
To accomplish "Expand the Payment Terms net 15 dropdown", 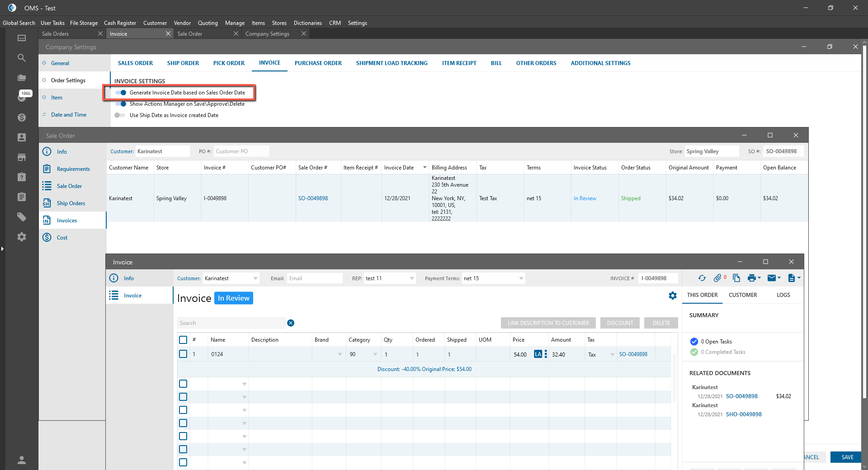I will [521, 278].
